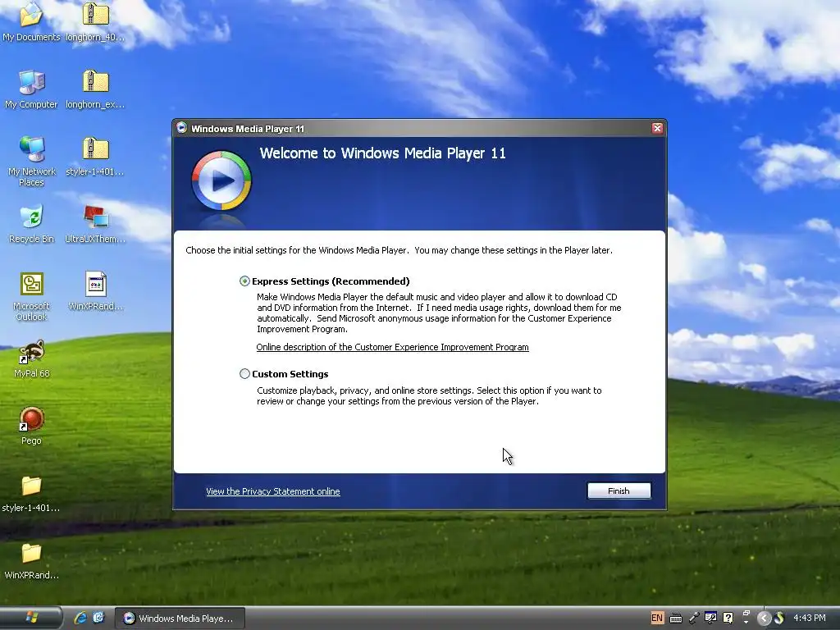The width and height of the screenshot is (840, 630).
Task: Select the WinXPRand script file icon
Action: [95, 291]
